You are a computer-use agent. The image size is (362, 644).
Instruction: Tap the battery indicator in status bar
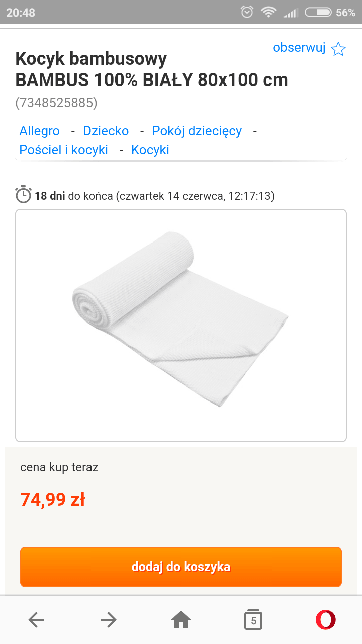[x=318, y=12]
